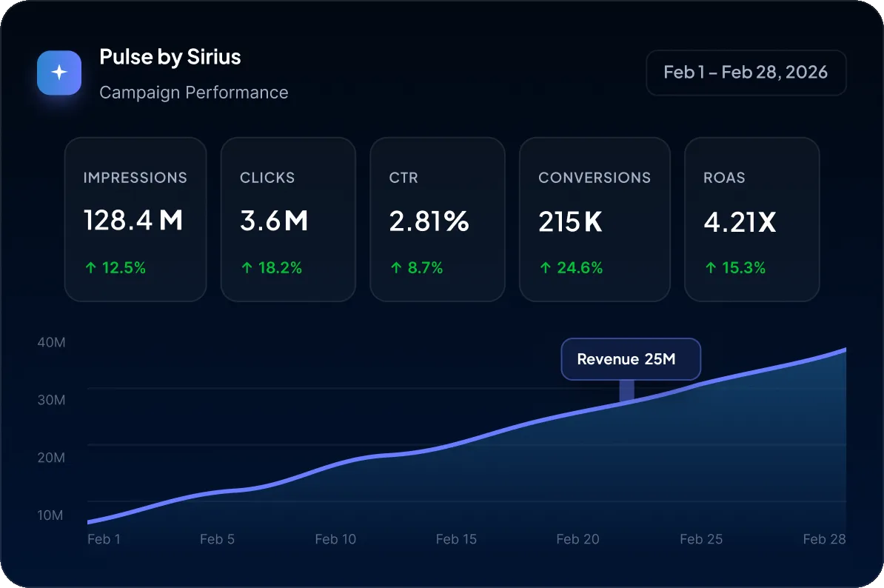Click the Feb 5 x-axis label
This screenshot has height=588, width=884.
[x=217, y=540]
